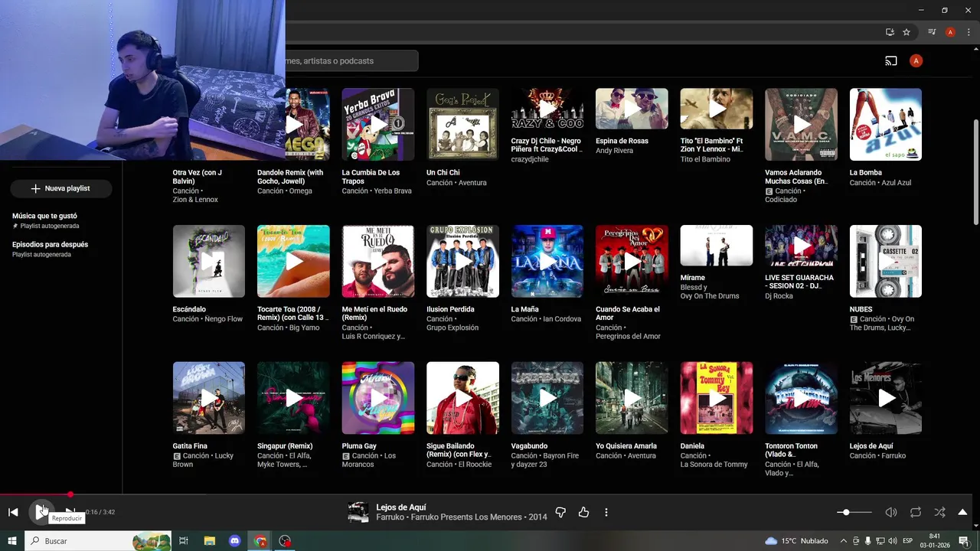980x551 pixels.
Task: Play the Espina de Rosas thumbnail
Action: (x=632, y=109)
